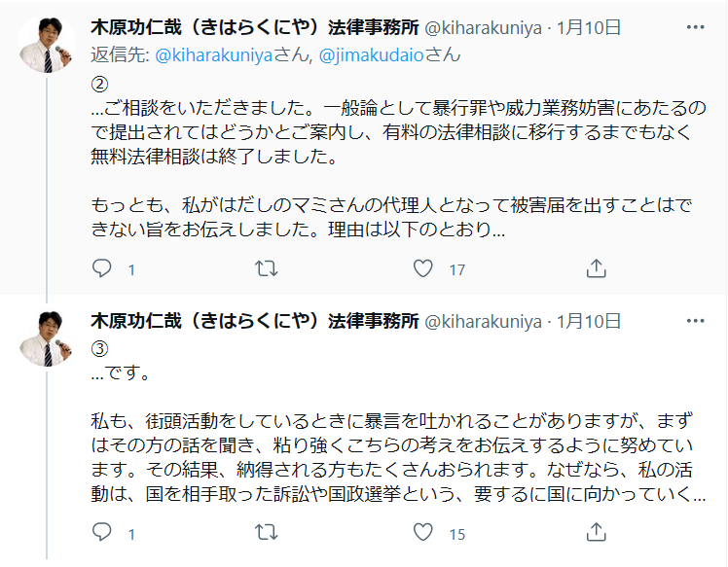Viewport: 728px width, 567px height.
Task: Reply to the second tweet marked ③
Action: (102, 532)
